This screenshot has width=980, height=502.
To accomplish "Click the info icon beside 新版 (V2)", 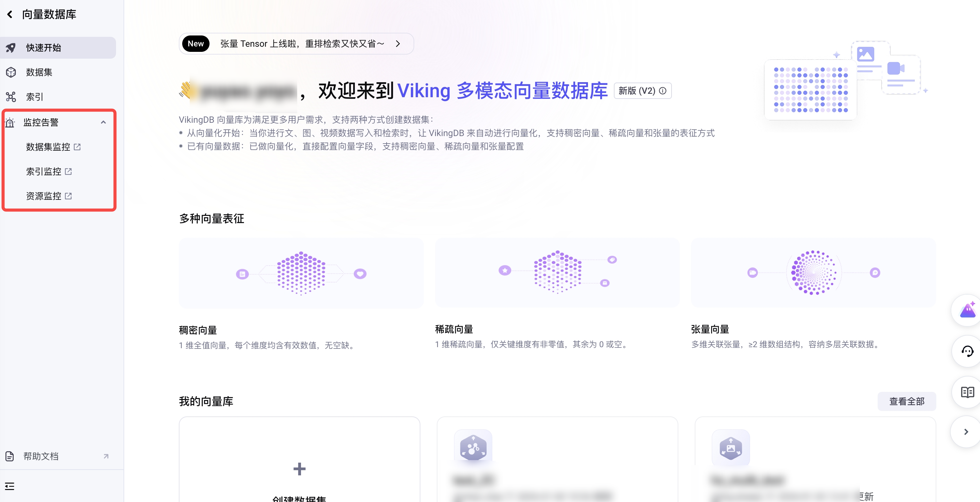I will (x=663, y=90).
